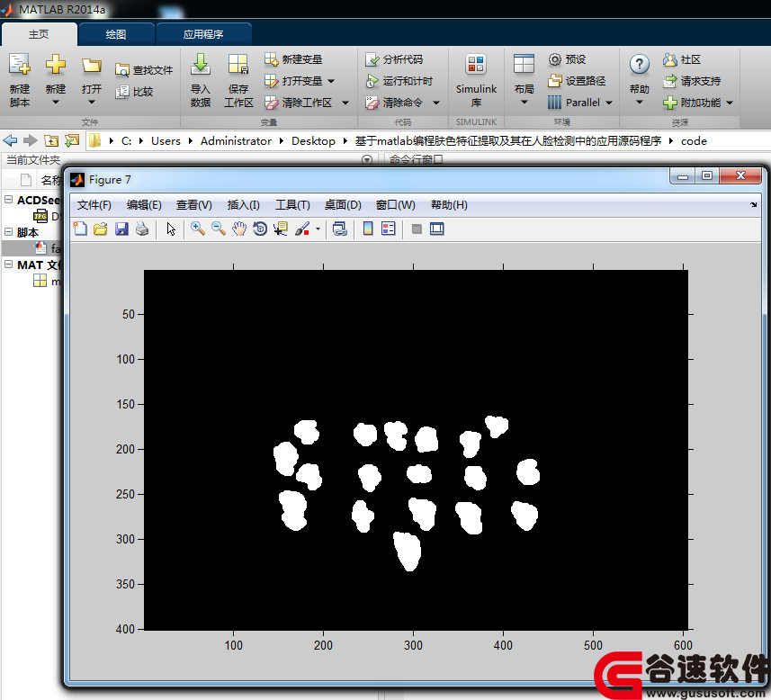Click Analyze Code (分析代码) button
Viewport: 771px width, 700px height.
click(394, 59)
